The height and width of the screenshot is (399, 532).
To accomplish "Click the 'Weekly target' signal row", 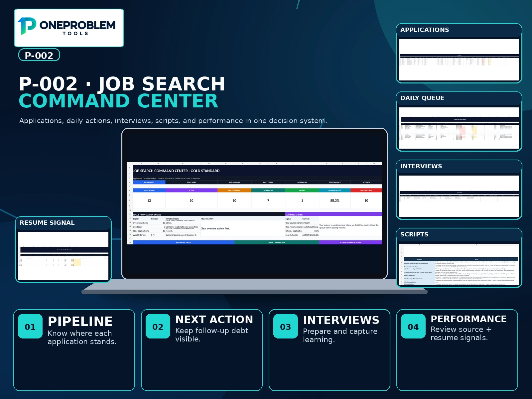I will pyautogui.click(x=166, y=235).
